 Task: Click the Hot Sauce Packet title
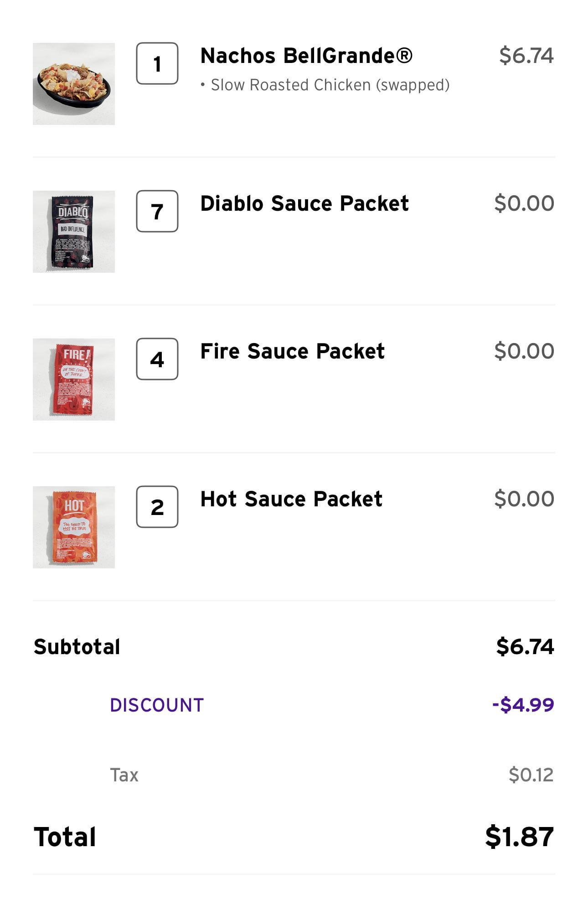pos(291,499)
